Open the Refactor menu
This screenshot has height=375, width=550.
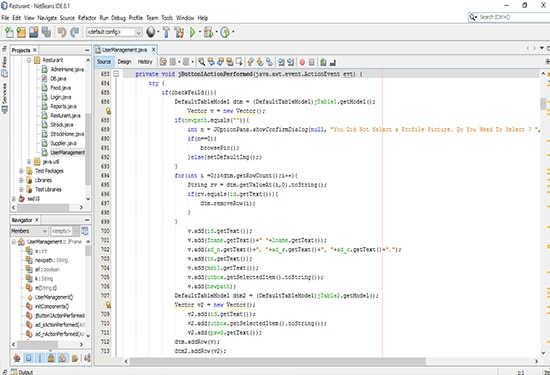[87, 18]
